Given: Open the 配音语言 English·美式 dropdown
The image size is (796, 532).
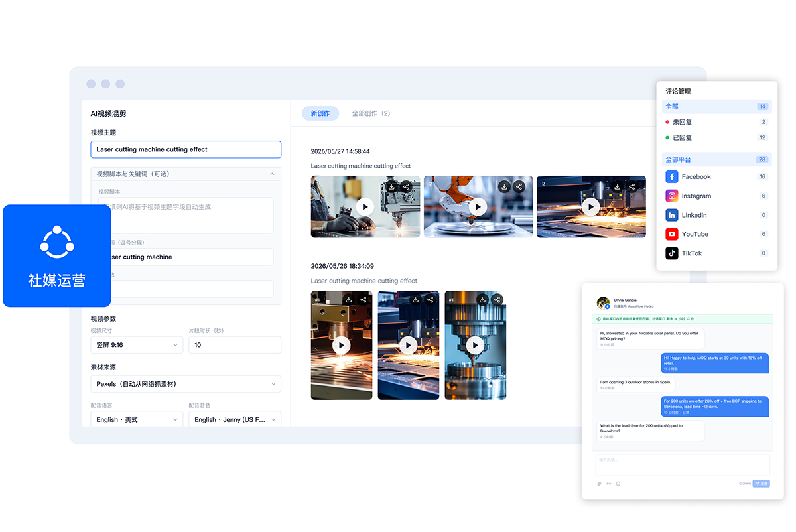Looking at the screenshot, I should (x=137, y=419).
